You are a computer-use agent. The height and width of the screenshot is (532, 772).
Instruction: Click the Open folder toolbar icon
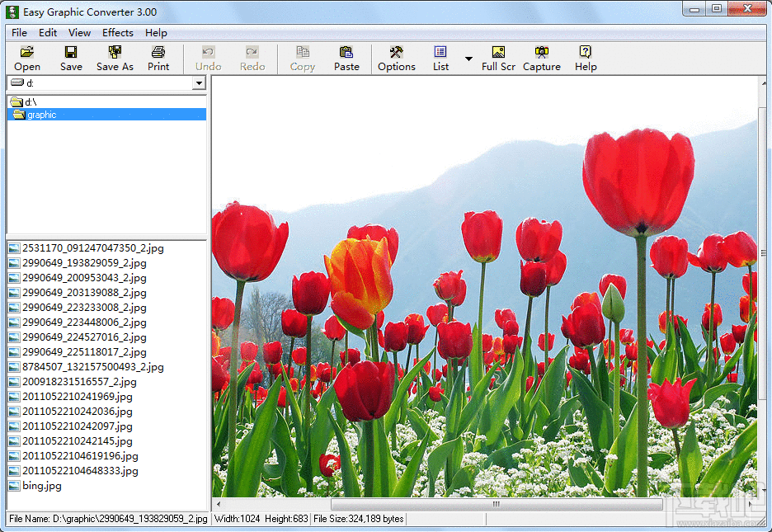(26, 58)
